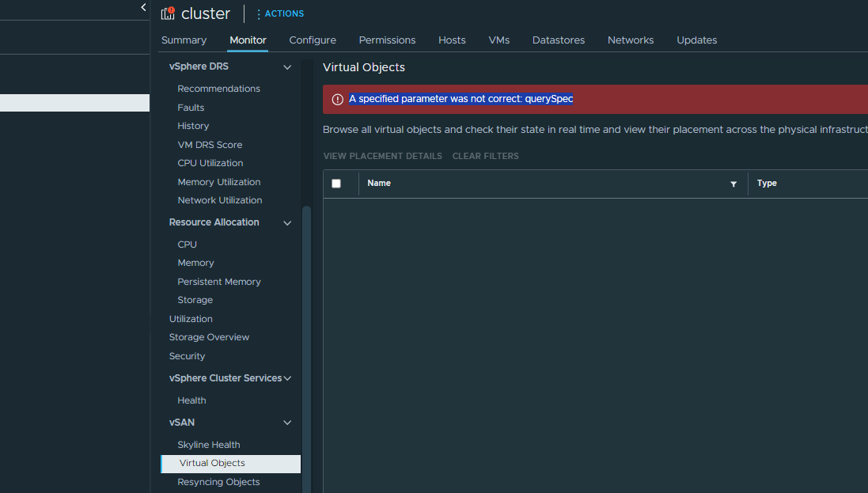The height and width of the screenshot is (493, 868).
Task: Collapse the vSphere DRS section
Action: 287,66
